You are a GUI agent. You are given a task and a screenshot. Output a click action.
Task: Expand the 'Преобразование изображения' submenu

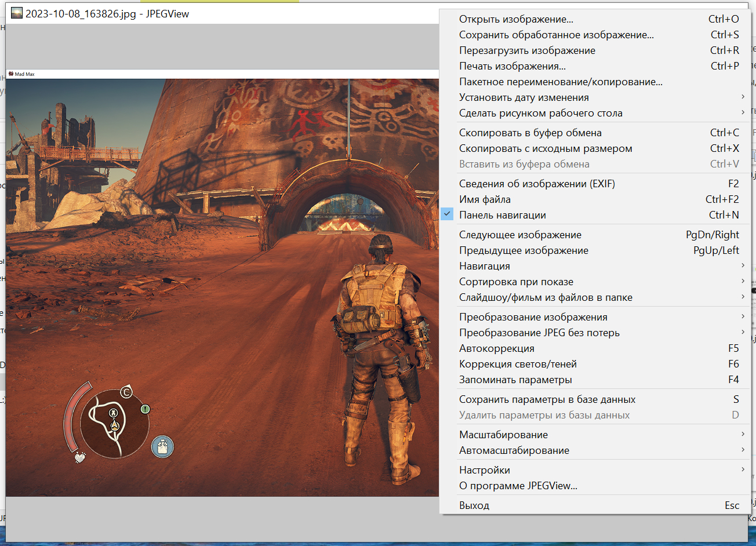pyautogui.click(x=594, y=317)
